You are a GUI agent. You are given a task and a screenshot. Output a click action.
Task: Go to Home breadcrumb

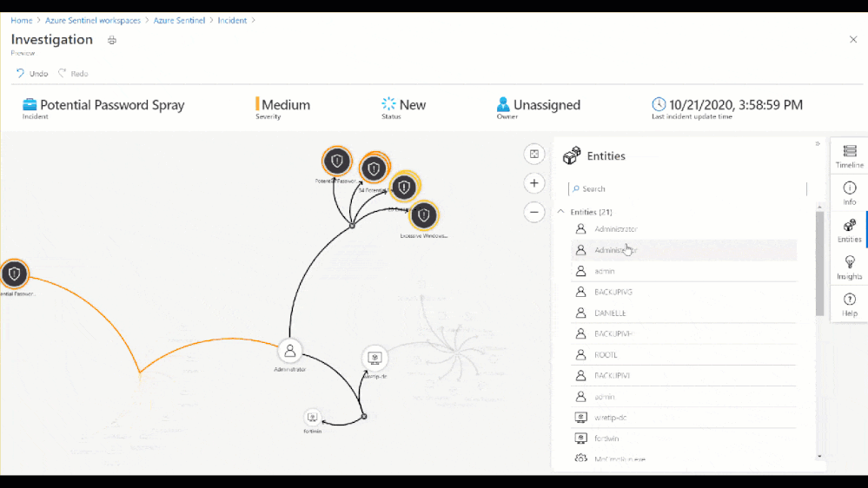click(22, 21)
